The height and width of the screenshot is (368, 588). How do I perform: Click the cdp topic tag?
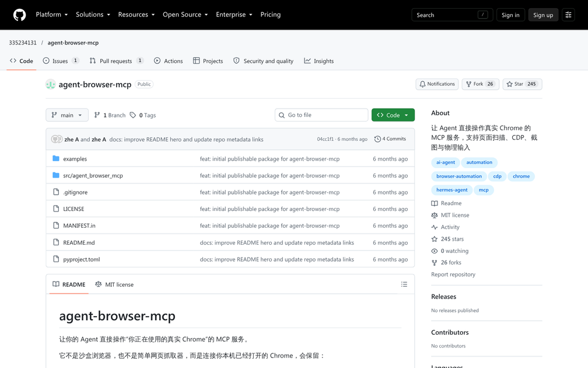coord(497,176)
